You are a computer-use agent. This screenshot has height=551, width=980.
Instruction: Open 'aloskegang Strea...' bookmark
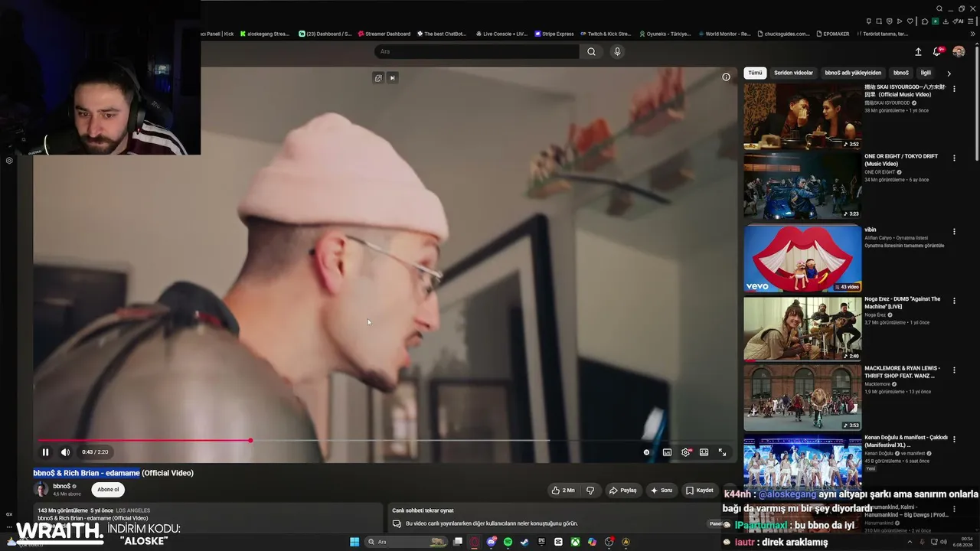point(265,34)
